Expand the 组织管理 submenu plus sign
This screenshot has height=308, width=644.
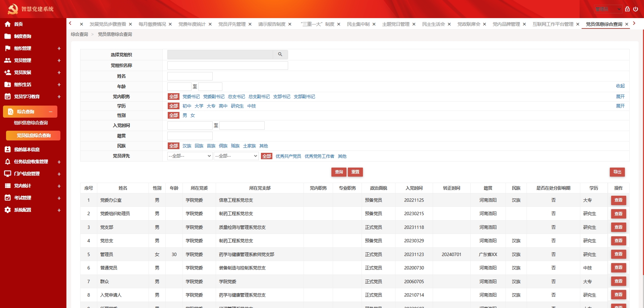[59, 48]
